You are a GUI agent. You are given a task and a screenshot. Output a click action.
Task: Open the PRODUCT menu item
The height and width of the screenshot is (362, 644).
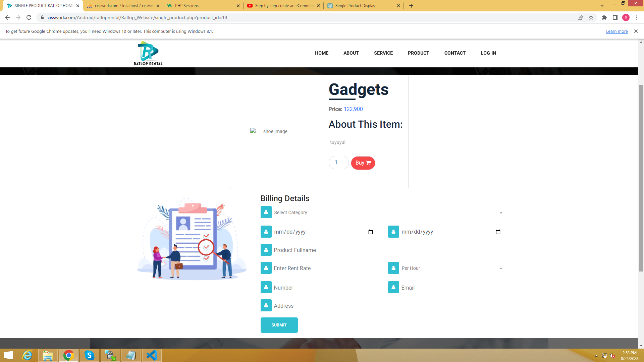pyautogui.click(x=418, y=53)
